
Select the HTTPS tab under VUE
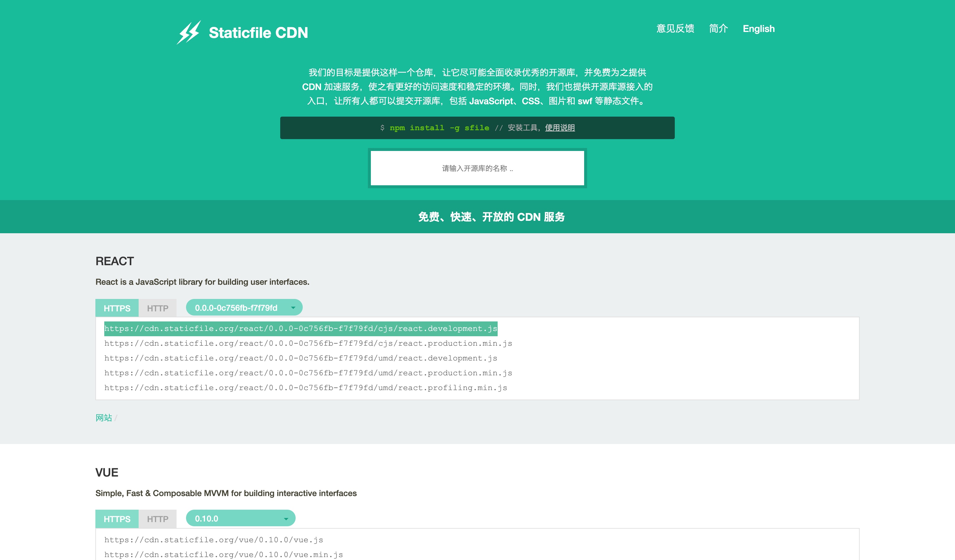point(117,519)
